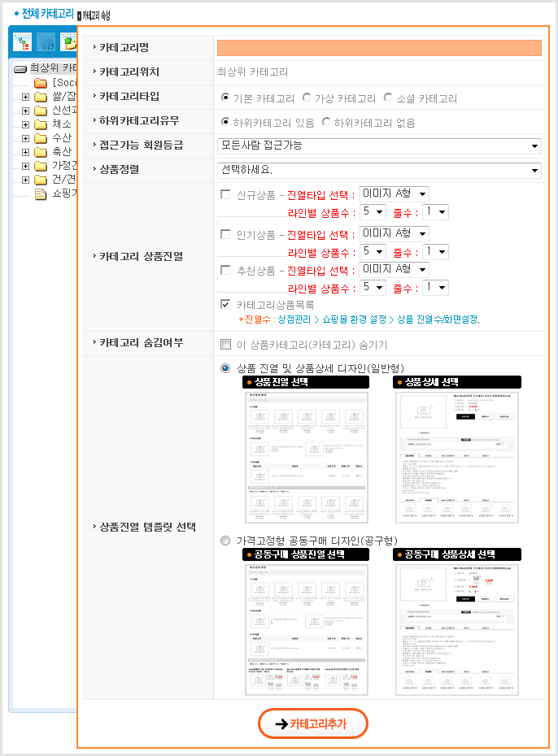The height and width of the screenshot is (756, 558).
Task: Uncheck the 카테고리상품목록 checkbox
Action: pyautogui.click(x=225, y=304)
